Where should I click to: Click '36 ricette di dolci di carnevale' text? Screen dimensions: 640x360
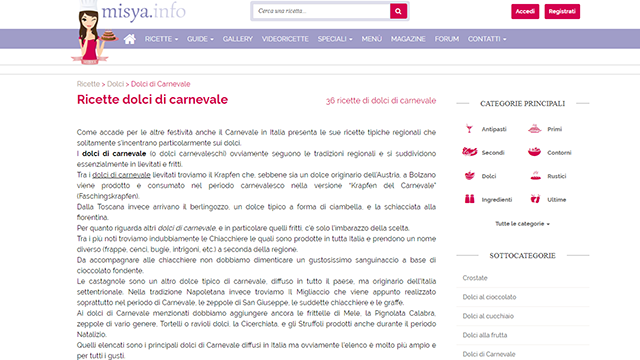[x=381, y=101]
